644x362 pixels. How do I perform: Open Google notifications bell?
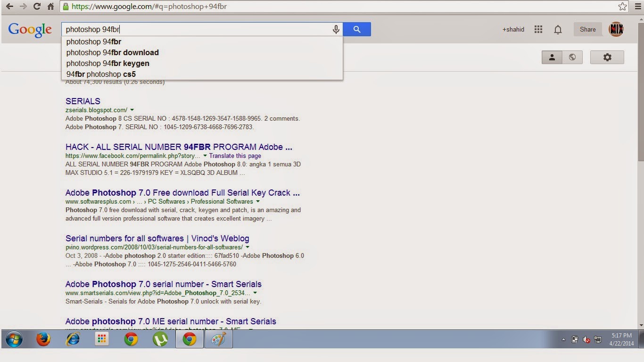[558, 29]
